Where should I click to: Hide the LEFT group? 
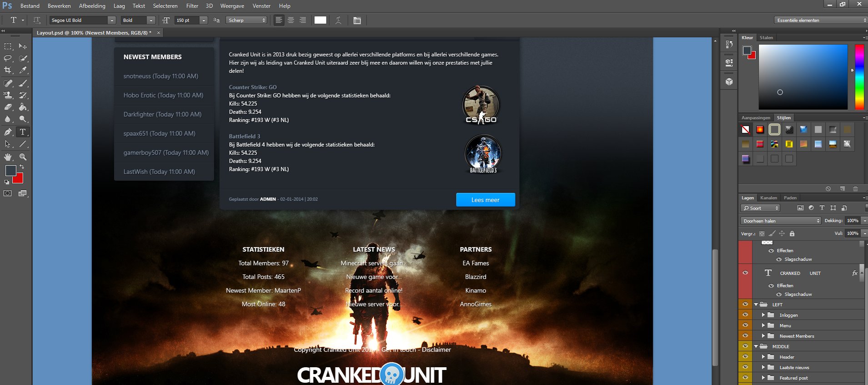pos(745,304)
